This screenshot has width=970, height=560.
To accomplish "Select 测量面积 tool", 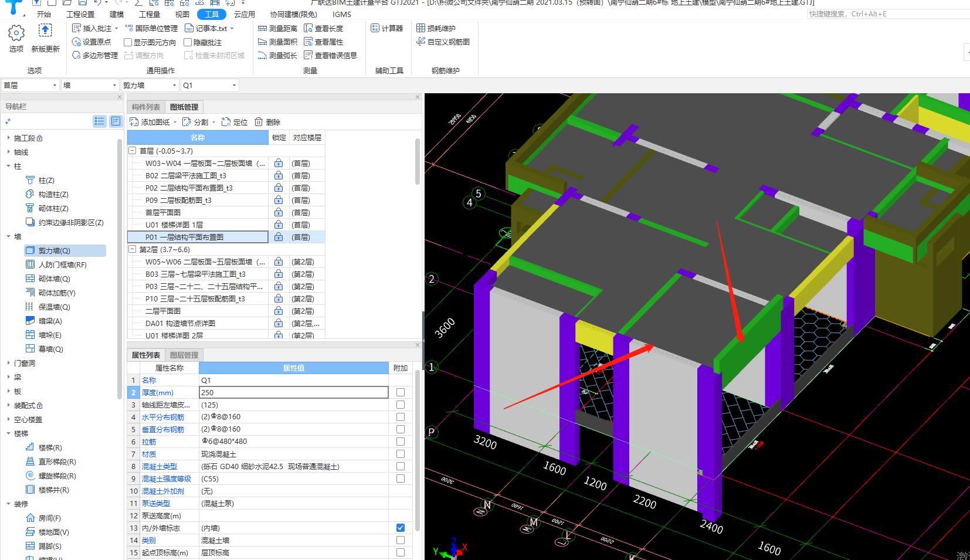I will click(277, 42).
